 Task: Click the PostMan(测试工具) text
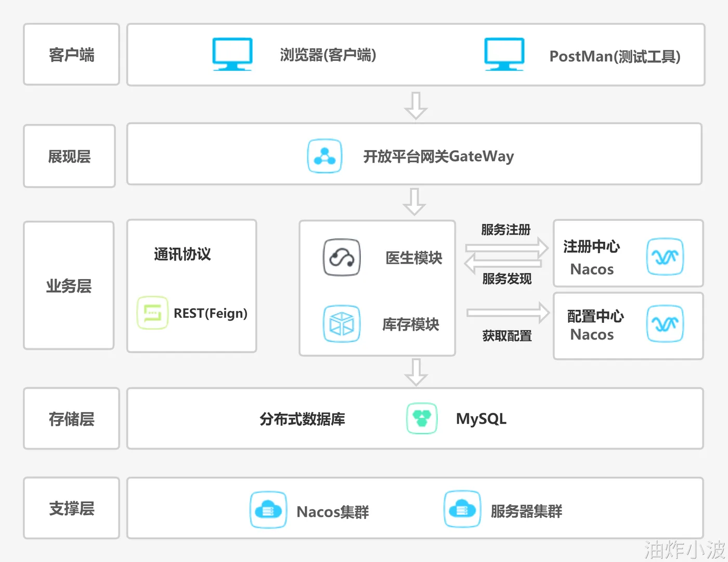pyautogui.click(x=615, y=56)
